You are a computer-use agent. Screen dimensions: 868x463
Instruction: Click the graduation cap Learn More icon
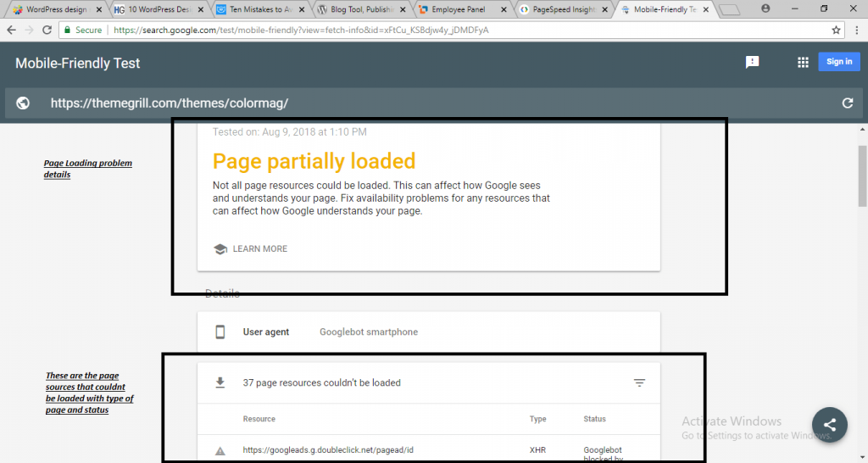pyautogui.click(x=220, y=249)
